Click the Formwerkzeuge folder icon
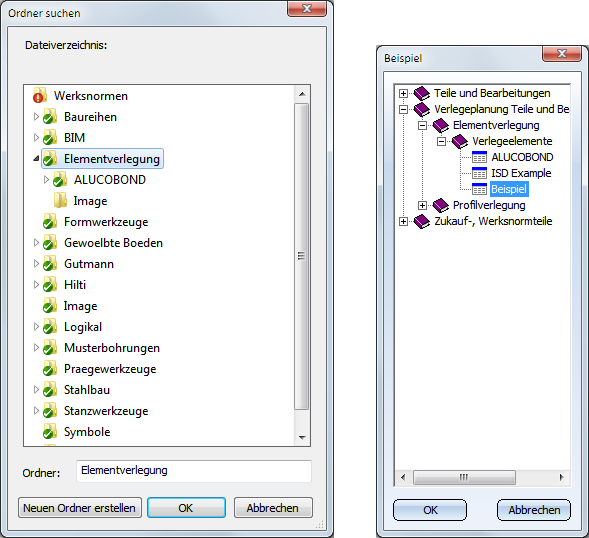The image size is (589, 538). (x=50, y=222)
